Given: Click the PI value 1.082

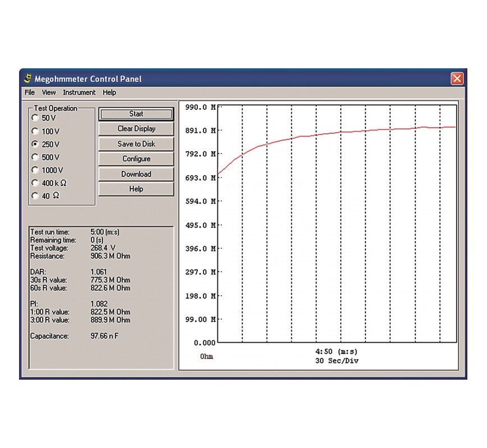Looking at the screenshot, I should [99, 304].
